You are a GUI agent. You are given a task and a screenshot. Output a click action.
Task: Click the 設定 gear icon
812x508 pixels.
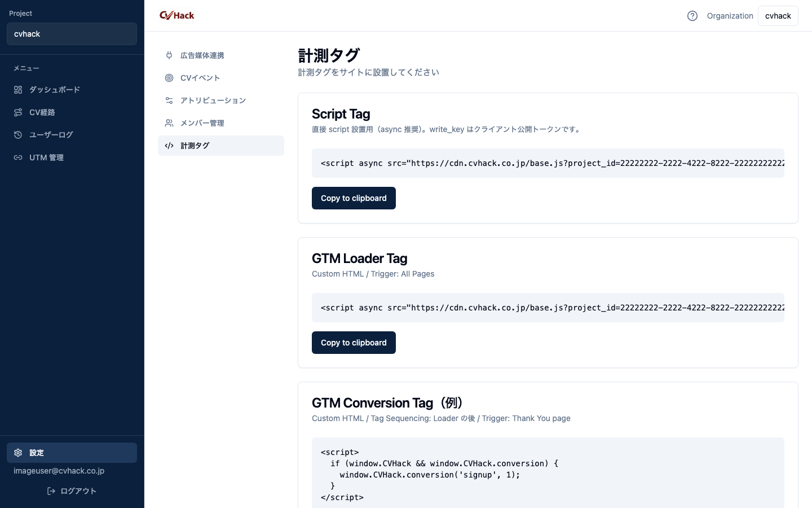point(18,453)
